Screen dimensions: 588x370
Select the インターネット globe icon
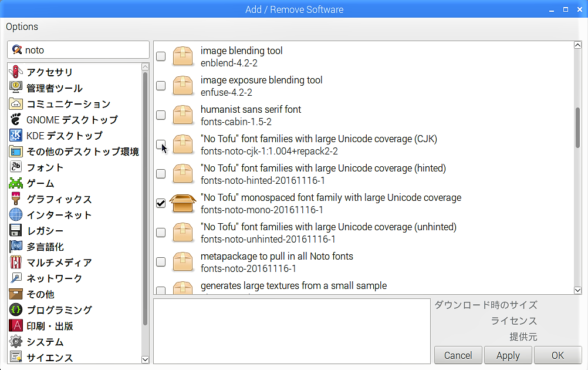pyautogui.click(x=16, y=215)
